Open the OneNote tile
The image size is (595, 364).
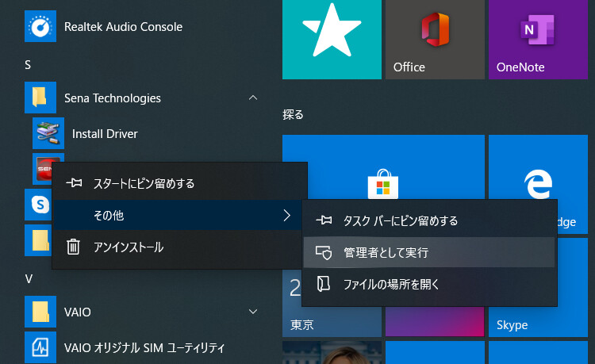click(x=538, y=40)
